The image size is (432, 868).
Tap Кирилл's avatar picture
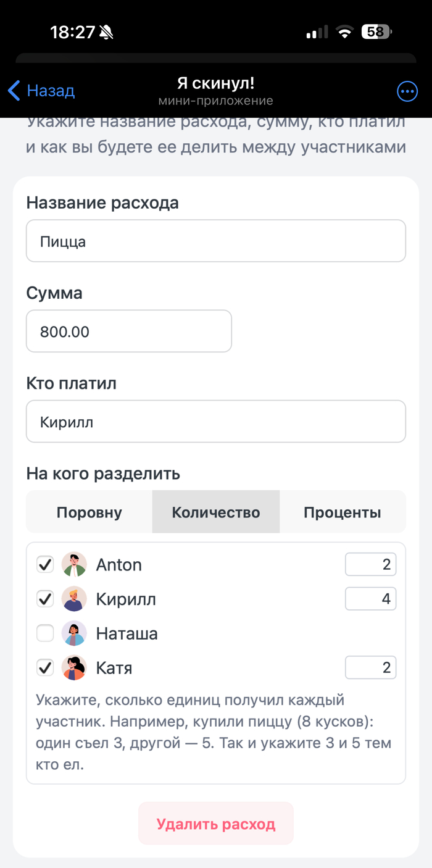(74, 599)
